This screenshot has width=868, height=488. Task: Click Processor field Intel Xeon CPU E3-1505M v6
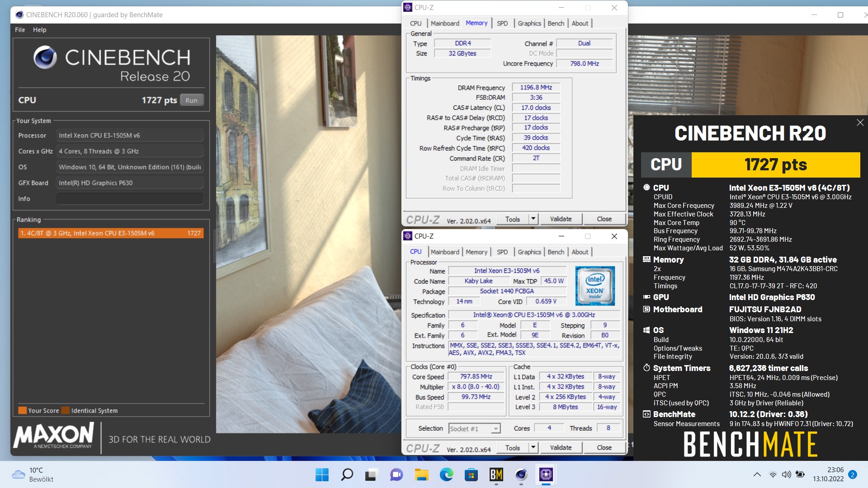[130, 136]
